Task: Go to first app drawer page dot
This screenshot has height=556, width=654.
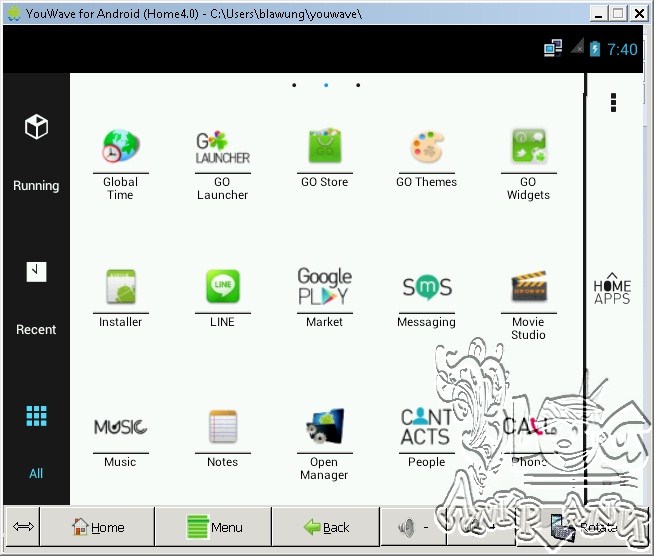Action: [294, 85]
